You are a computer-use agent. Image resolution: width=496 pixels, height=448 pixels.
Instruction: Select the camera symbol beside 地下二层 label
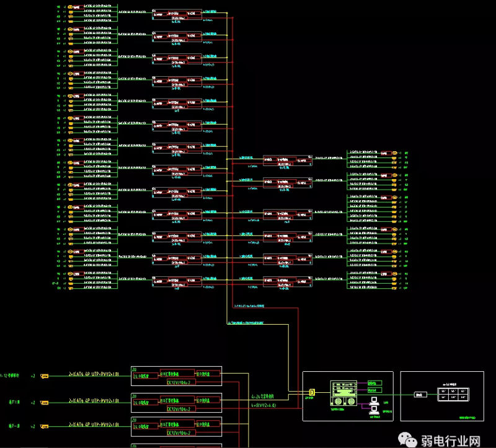pos(44,402)
